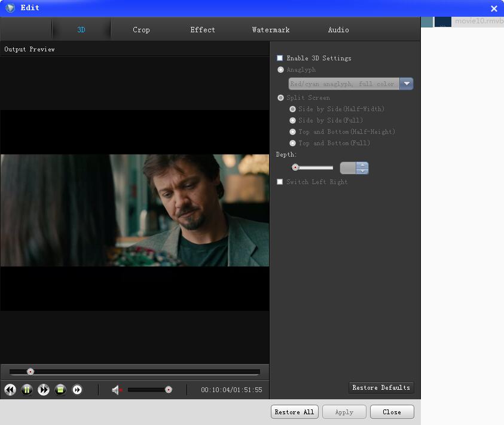Click the Restore All button

tap(294, 412)
